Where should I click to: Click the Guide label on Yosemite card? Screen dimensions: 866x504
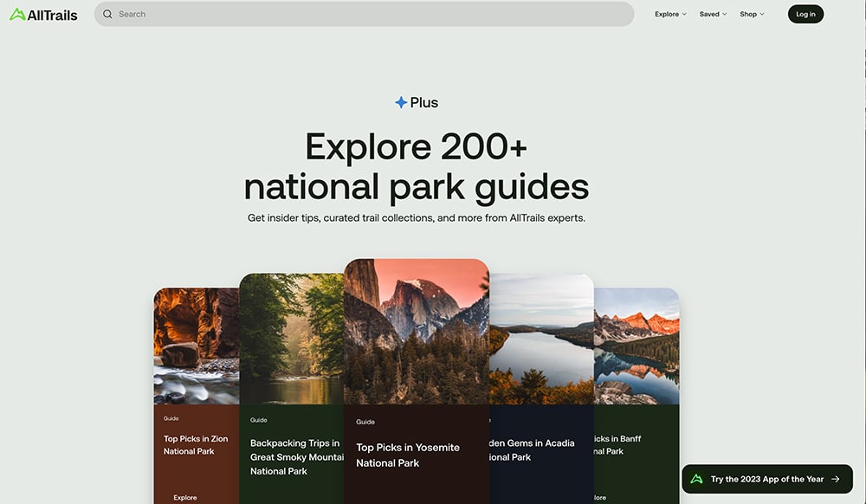365,422
